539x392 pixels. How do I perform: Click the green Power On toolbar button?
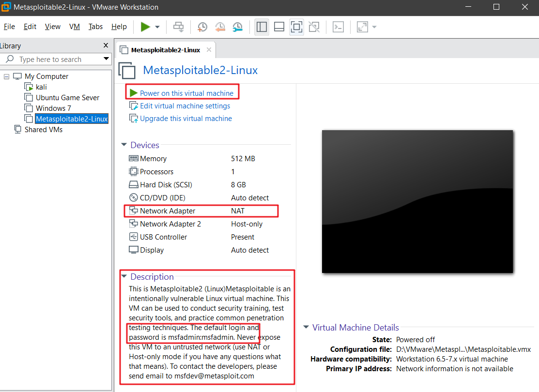coord(145,27)
